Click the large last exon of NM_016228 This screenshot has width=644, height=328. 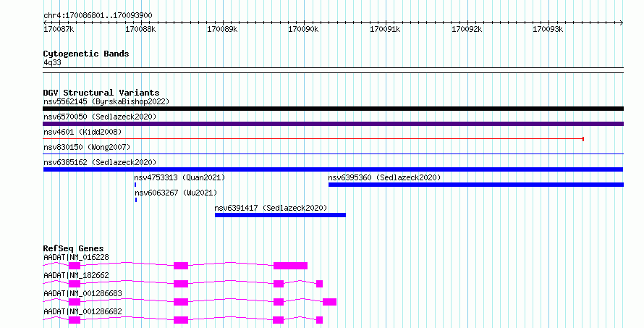pos(290,266)
